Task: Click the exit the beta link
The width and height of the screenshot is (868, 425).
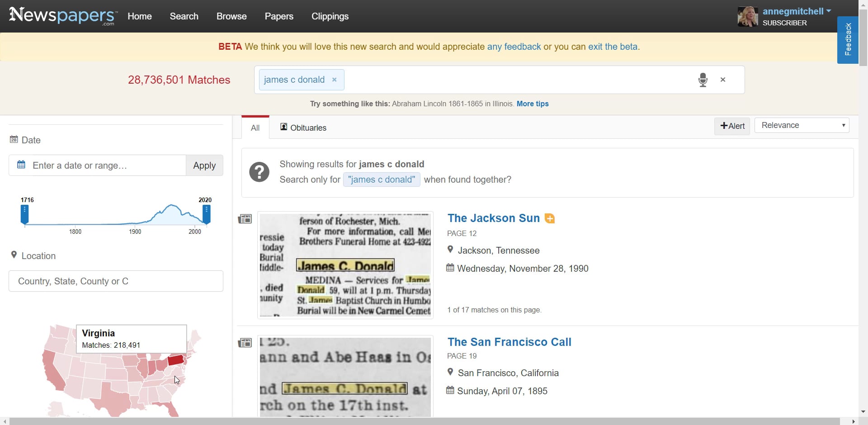Action: click(613, 47)
